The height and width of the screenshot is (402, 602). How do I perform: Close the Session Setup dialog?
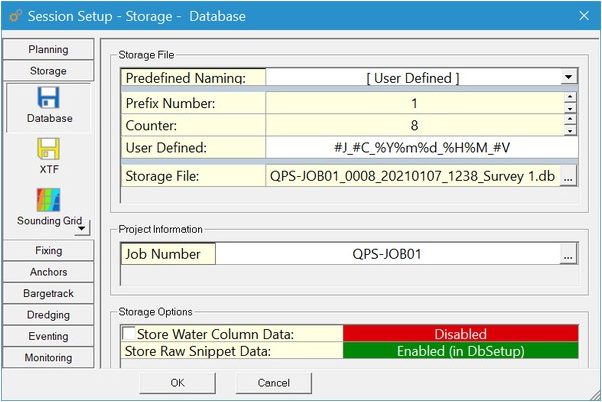[584, 16]
